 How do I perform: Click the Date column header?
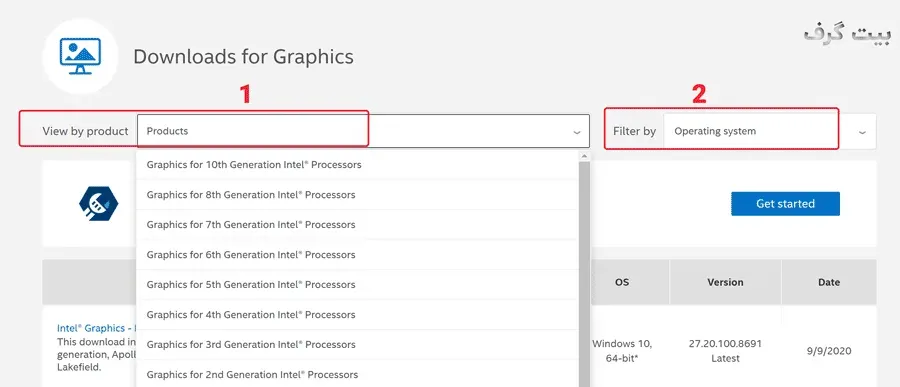(x=829, y=282)
